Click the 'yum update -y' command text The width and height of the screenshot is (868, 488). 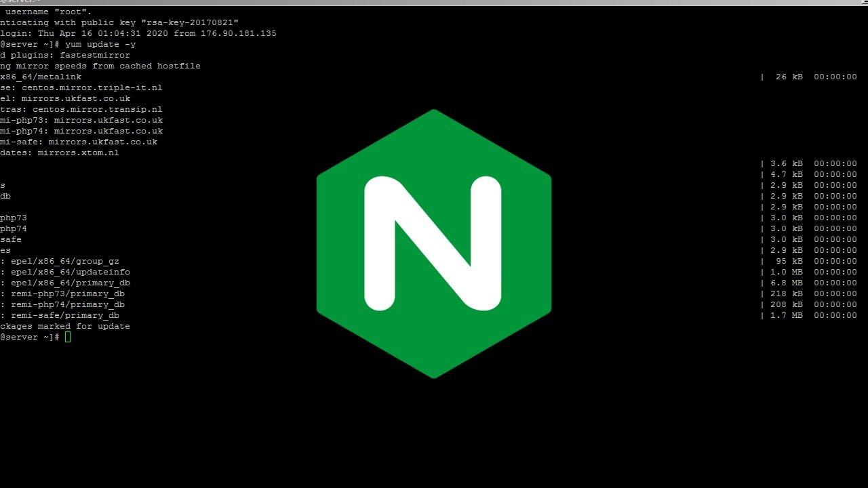click(x=100, y=44)
